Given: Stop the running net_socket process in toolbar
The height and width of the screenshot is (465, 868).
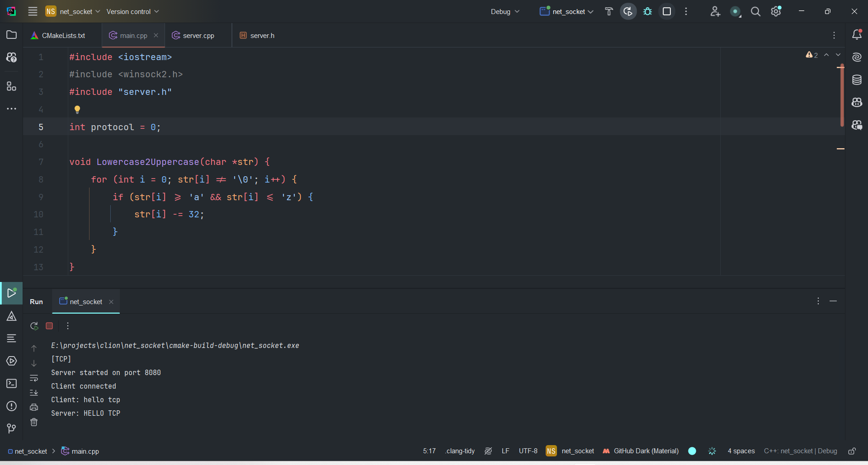Looking at the screenshot, I should (x=667, y=11).
